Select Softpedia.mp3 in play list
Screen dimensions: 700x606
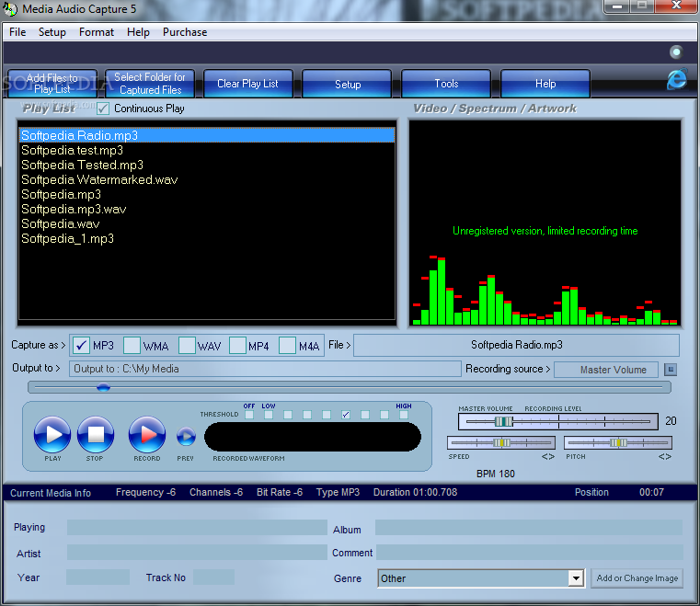pos(207,195)
